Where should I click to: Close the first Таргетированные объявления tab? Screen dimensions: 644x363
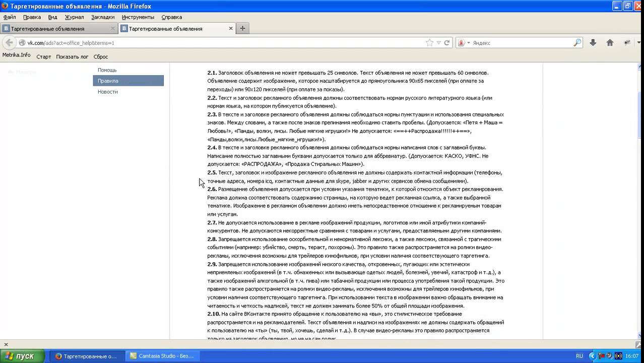coord(113,29)
